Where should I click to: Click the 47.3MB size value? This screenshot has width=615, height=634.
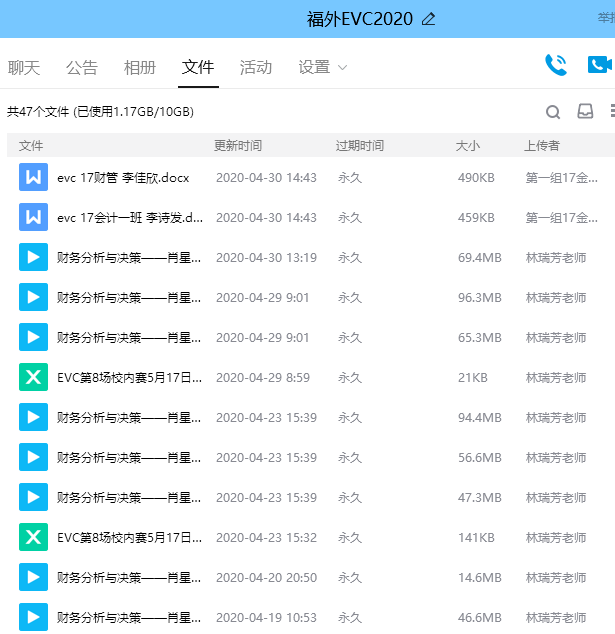point(480,498)
